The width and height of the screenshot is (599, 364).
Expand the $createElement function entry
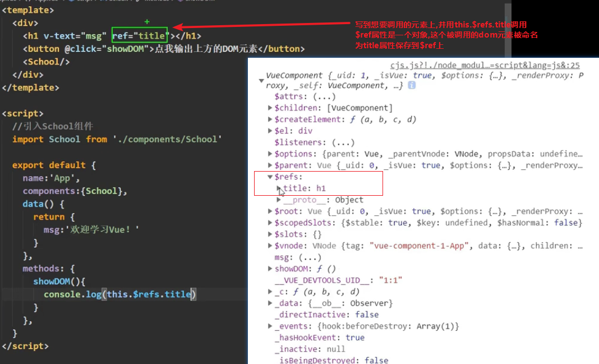tap(270, 119)
